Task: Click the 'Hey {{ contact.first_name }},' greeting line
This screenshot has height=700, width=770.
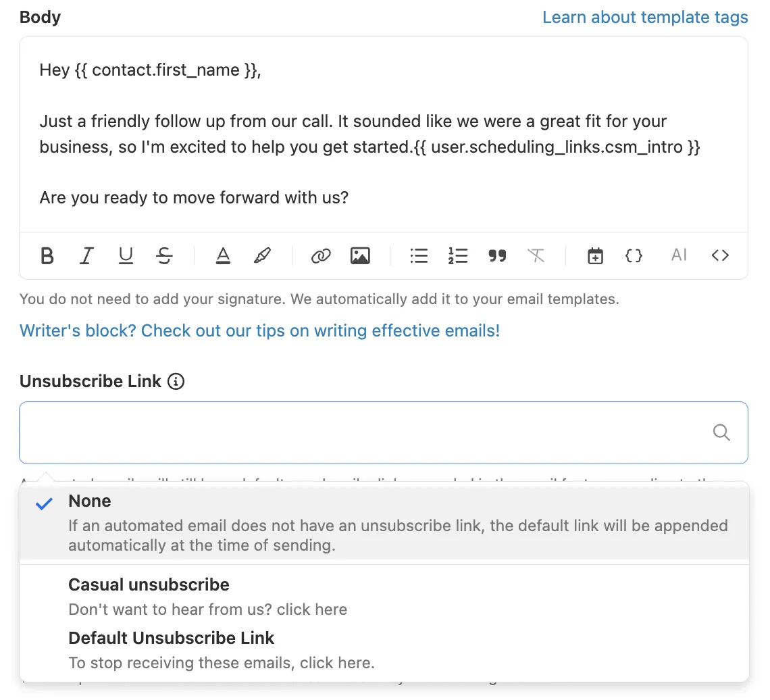Action: click(150, 70)
